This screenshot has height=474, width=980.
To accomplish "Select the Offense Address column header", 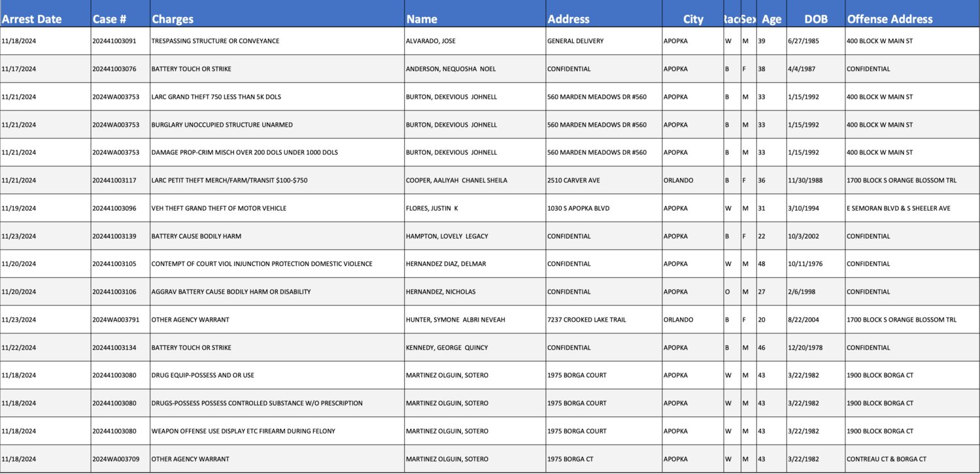I will [912, 13].
